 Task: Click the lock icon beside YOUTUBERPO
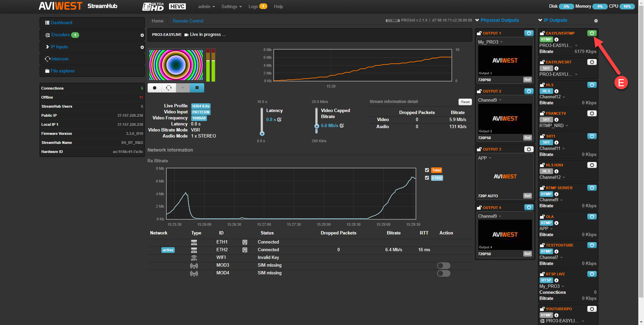[542, 309]
